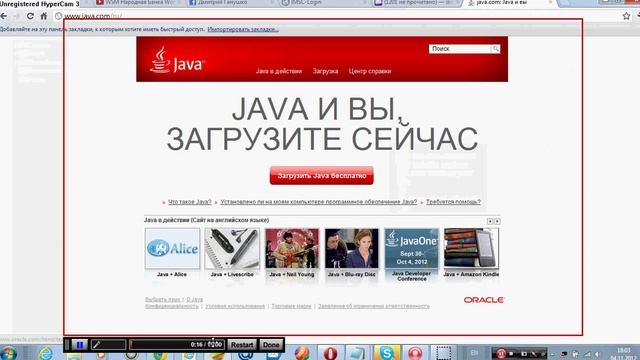Go to the browser Home page
The image size is (640, 360).
pyautogui.click(x=44, y=16)
